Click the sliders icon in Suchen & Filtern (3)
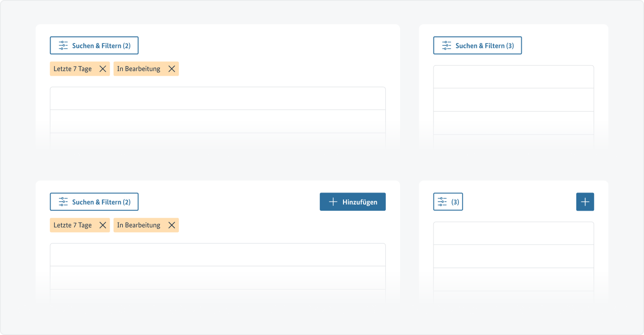This screenshot has height=335, width=644. 447,45
